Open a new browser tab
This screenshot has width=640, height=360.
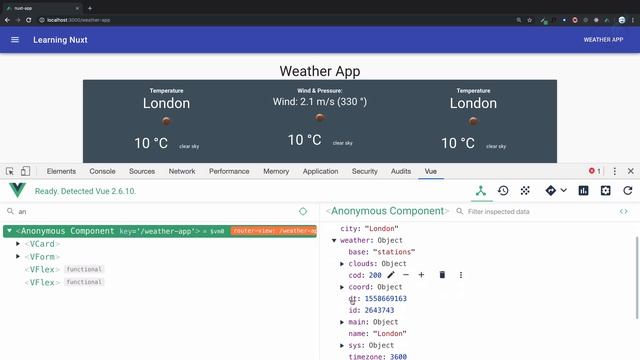click(x=90, y=8)
